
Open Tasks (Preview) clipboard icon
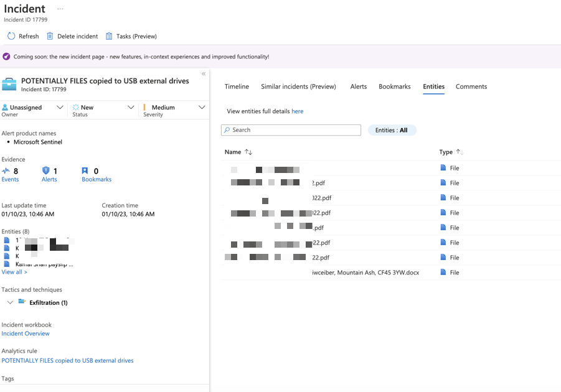pyautogui.click(x=109, y=36)
